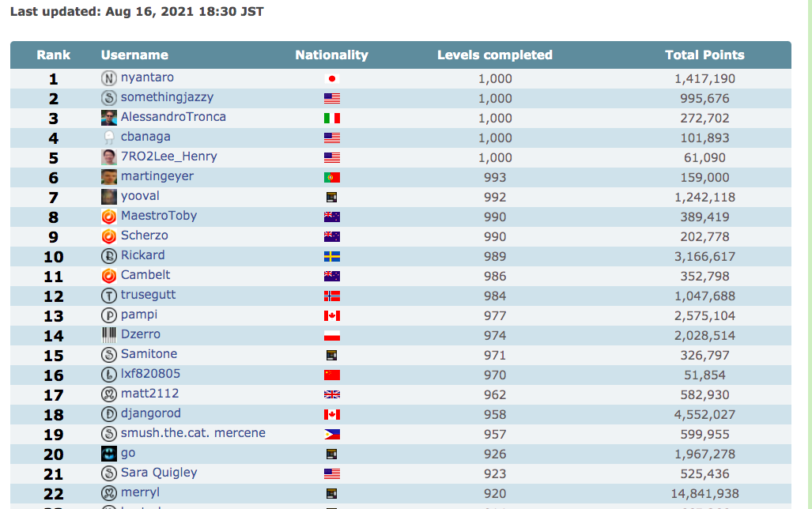Open Samitone's profile link
The image size is (812, 509).
(x=149, y=354)
